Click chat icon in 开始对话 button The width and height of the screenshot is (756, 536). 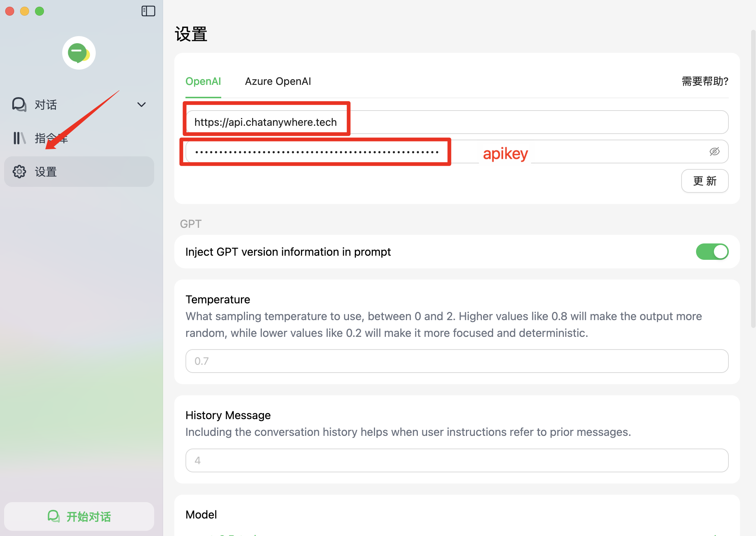pyautogui.click(x=54, y=516)
